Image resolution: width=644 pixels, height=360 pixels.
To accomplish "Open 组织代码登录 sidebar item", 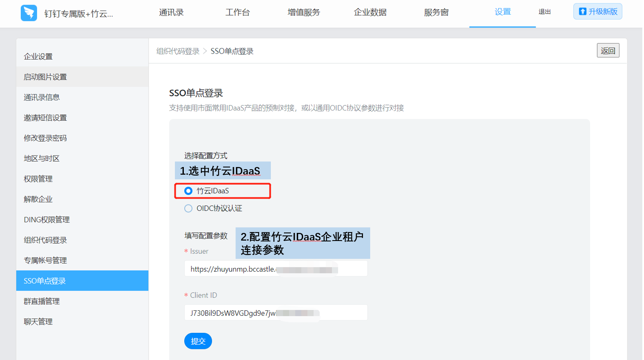I will [82, 240].
